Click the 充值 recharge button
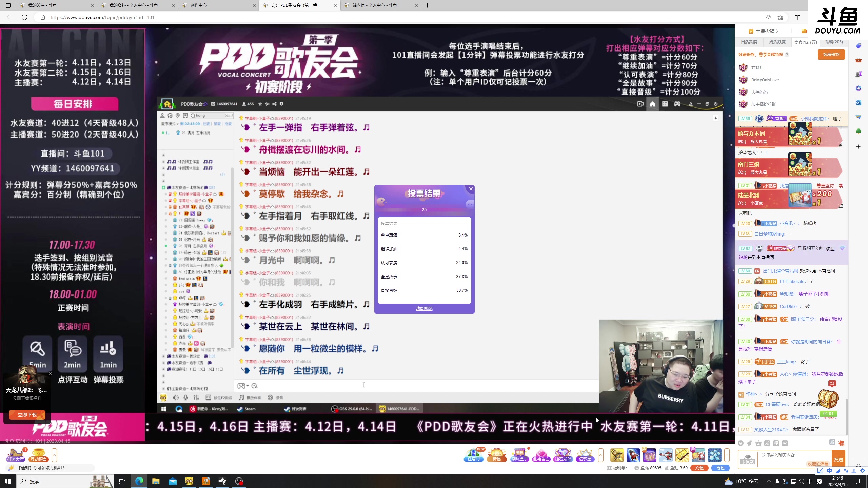 tap(699, 468)
